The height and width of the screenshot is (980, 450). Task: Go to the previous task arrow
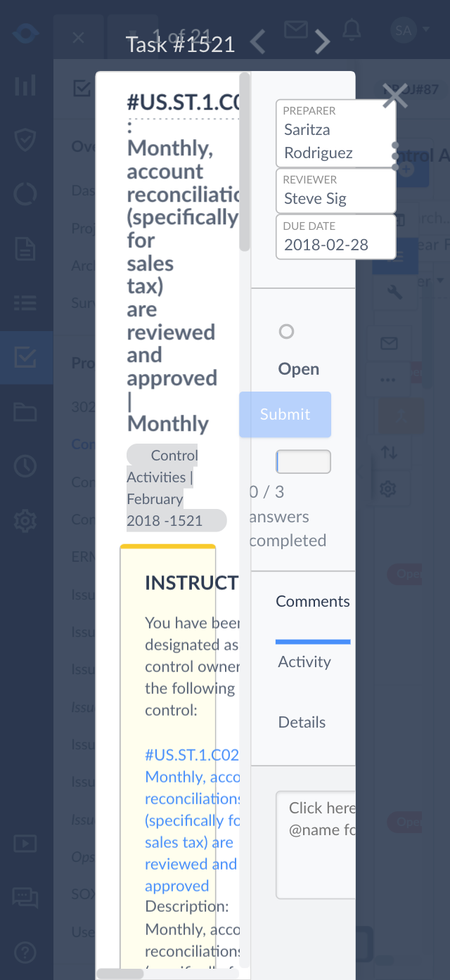tap(258, 42)
